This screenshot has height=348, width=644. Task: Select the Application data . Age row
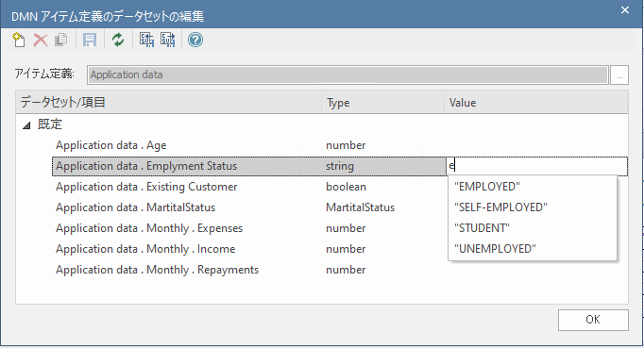tap(340, 145)
